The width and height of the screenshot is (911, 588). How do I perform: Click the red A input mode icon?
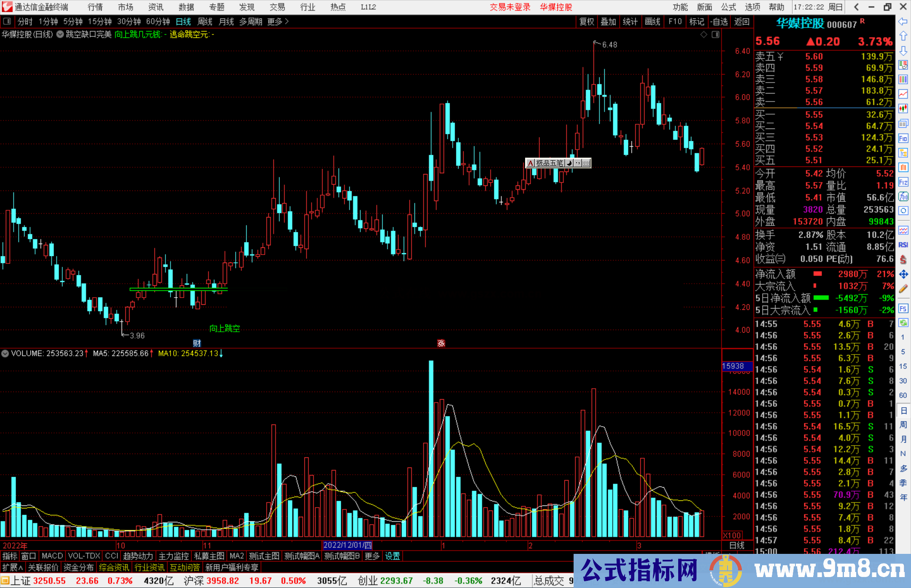[530, 163]
